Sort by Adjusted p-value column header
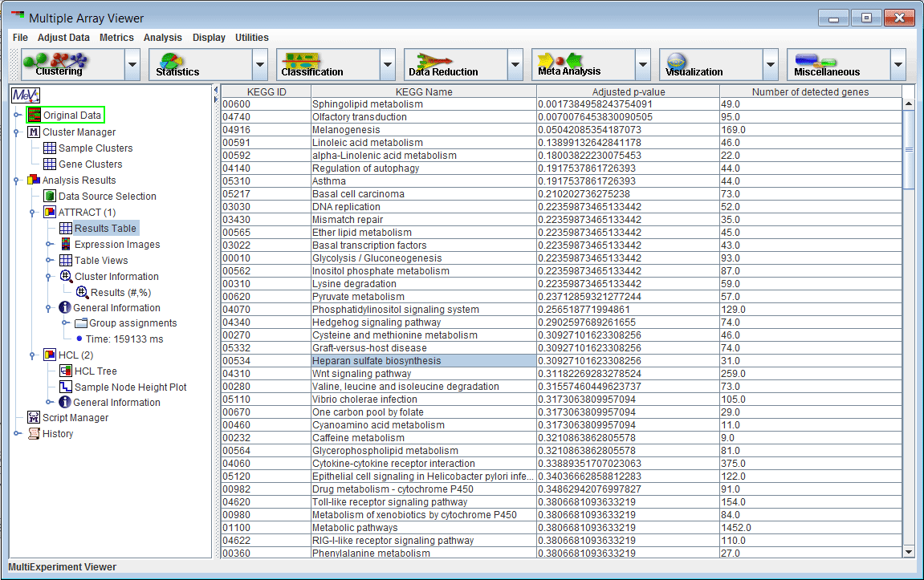This screenshot has width=924, height=580. click(628, 92)
